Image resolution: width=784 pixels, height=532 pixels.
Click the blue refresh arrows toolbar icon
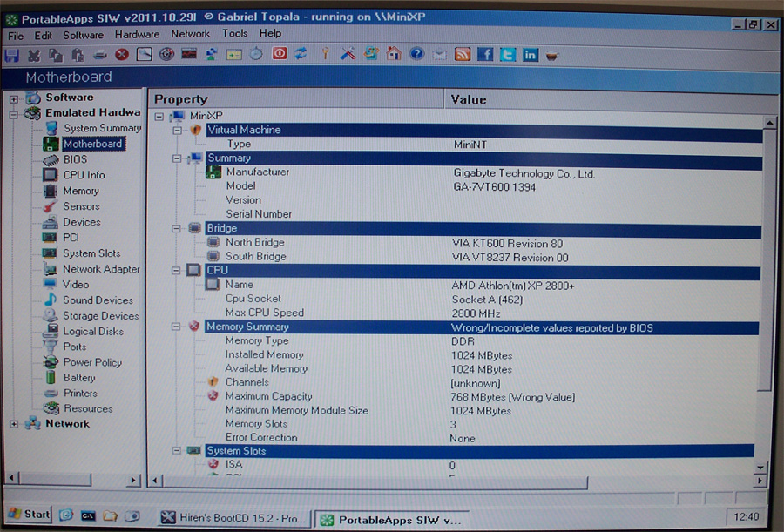pos(301,53)
